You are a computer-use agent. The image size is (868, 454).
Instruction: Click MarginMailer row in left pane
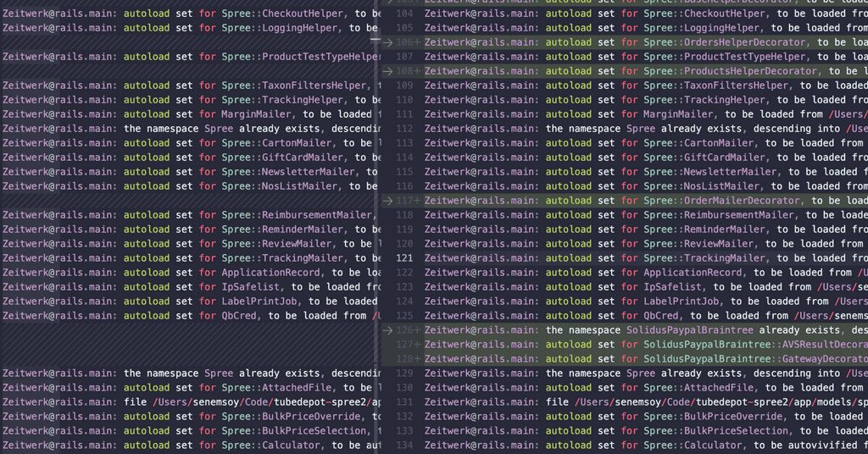click(x=191, y=114)
